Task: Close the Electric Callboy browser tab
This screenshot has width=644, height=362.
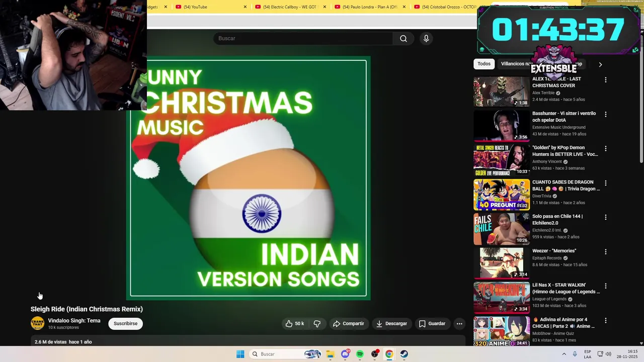Action: [325, 7]
